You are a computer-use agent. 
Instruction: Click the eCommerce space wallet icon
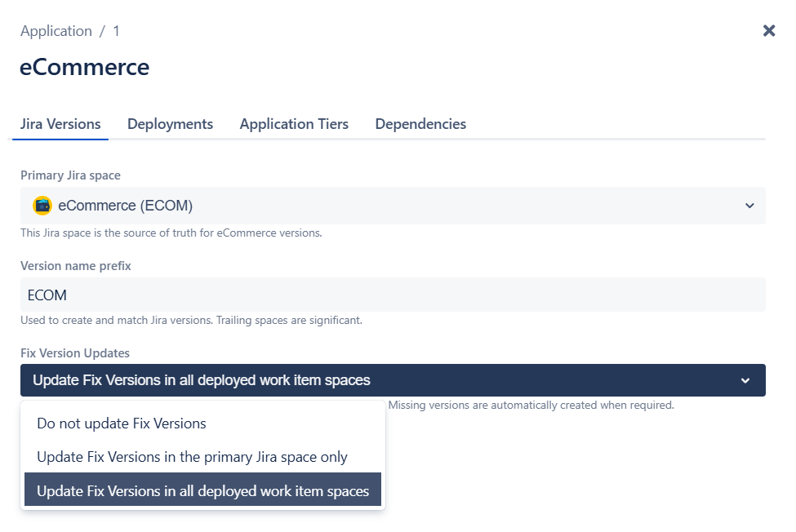(x=42, y=206)
